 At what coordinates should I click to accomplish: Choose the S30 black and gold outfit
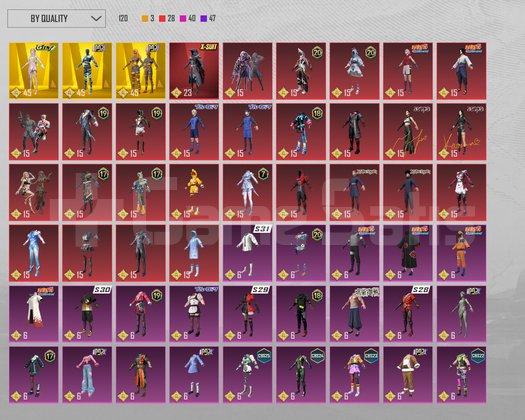point(87,314)
